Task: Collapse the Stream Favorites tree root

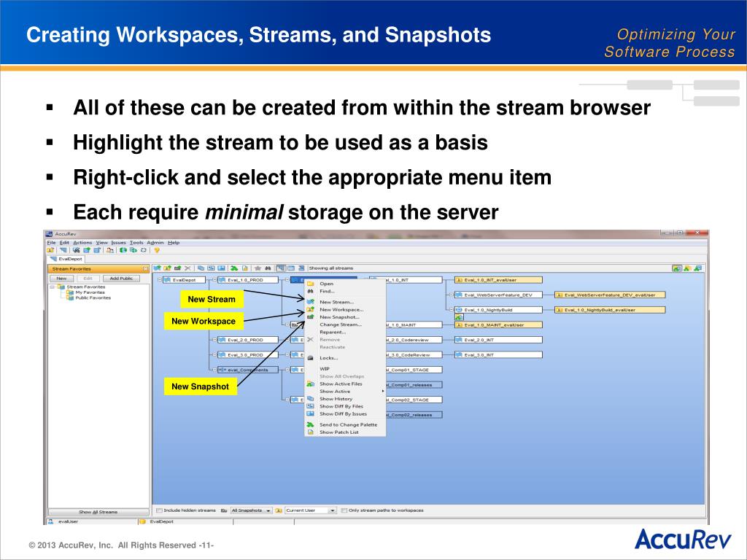Action: coord(52,287)
